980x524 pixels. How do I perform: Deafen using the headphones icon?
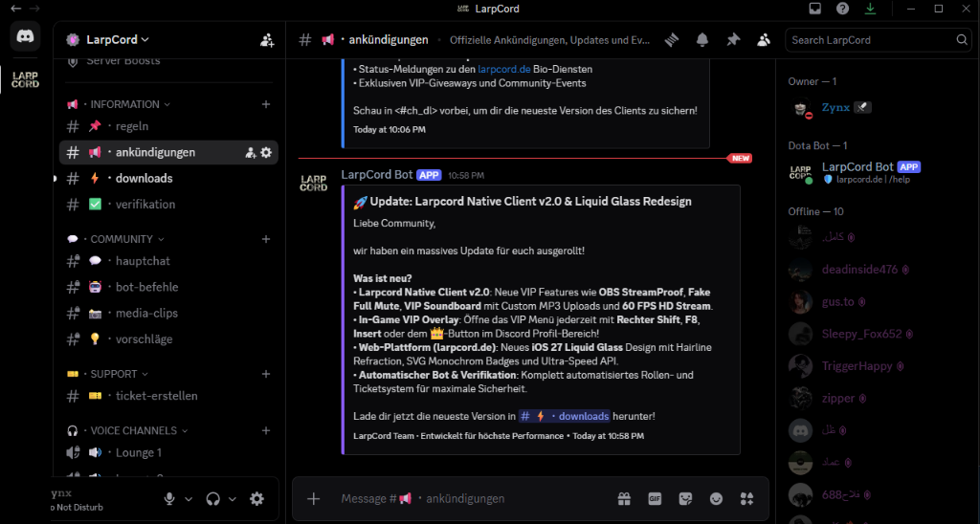coord(213,499)
